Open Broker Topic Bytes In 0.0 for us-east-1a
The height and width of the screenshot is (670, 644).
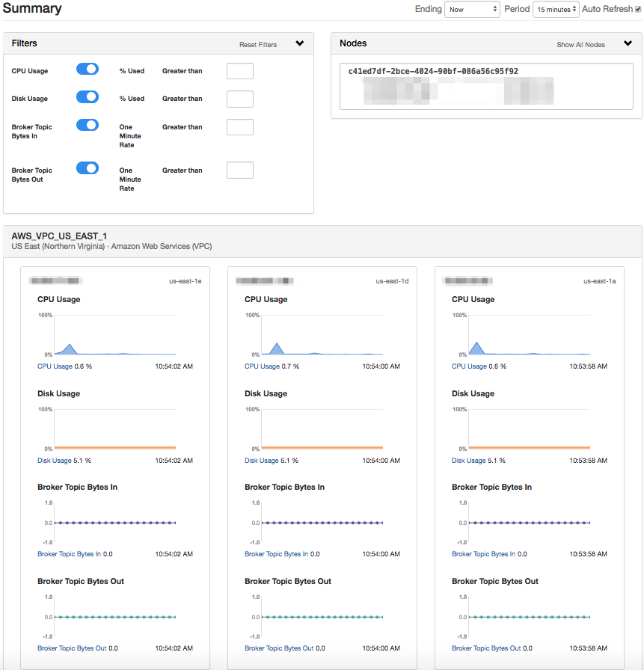coord(491,553)
